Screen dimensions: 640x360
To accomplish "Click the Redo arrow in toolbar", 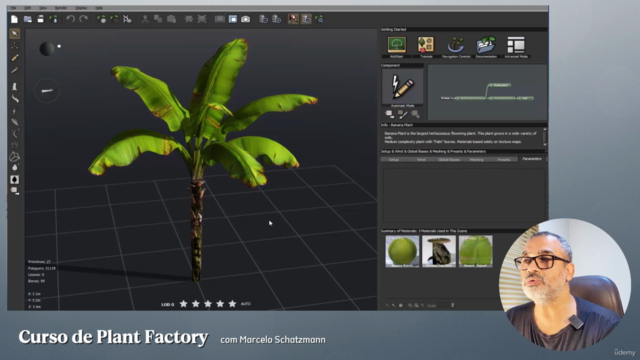I will [84, 19].
